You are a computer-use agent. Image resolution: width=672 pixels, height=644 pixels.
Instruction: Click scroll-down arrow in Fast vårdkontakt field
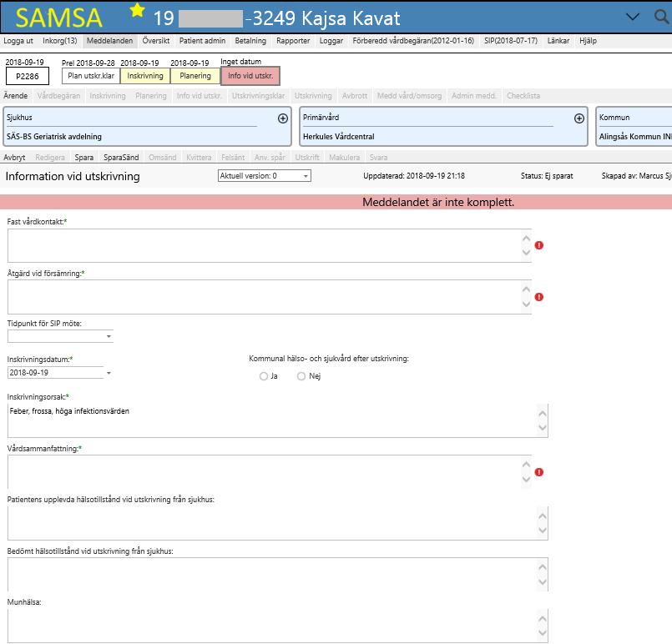(x=526, y=253)
